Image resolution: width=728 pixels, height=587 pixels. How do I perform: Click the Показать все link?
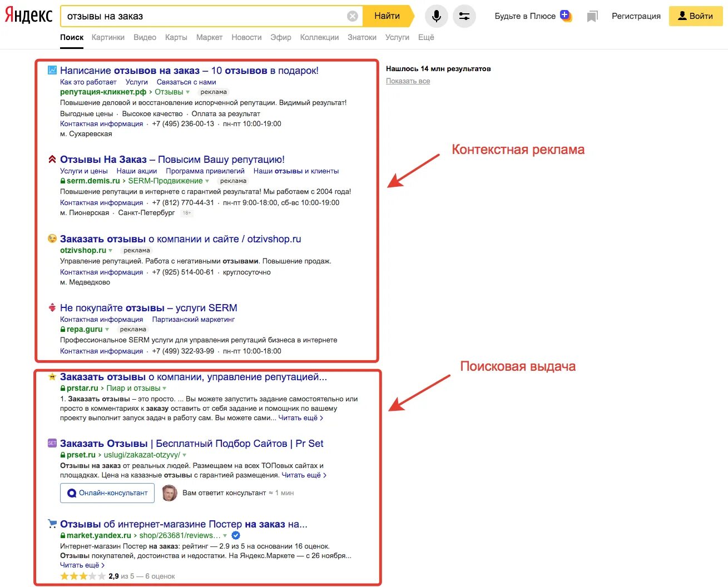click(x=408, y=81)
